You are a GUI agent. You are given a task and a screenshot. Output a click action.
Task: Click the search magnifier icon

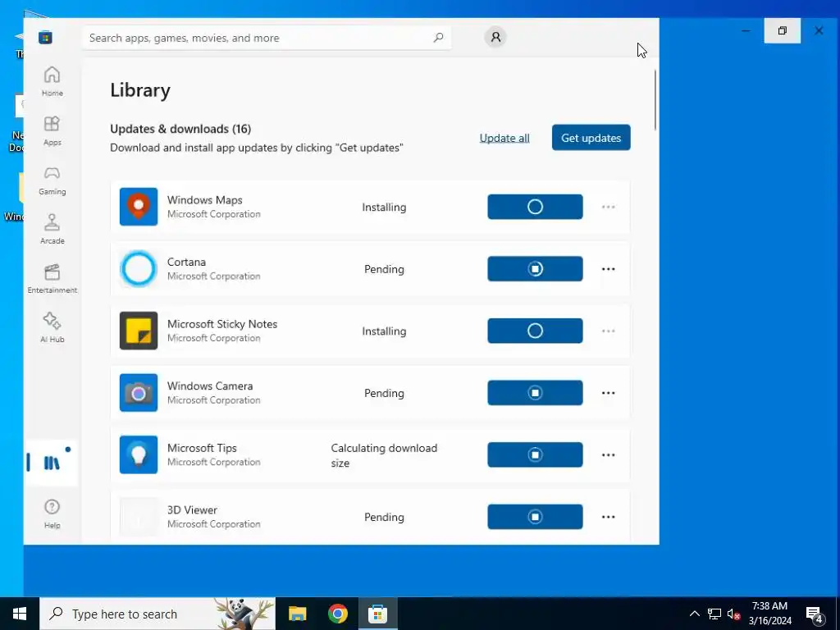click(438, 38)
